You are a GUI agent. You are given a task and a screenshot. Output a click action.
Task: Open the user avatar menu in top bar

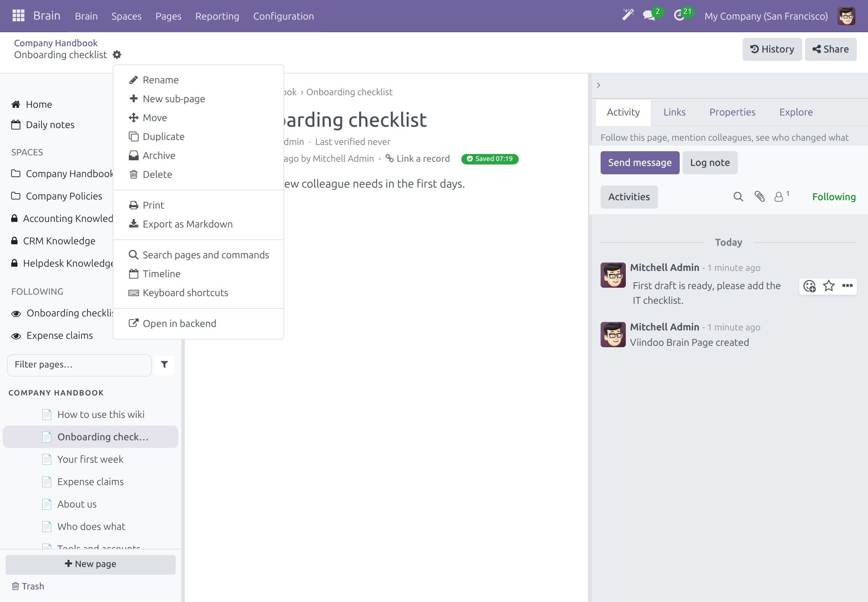pyautogui.click(x=846, y=16)
